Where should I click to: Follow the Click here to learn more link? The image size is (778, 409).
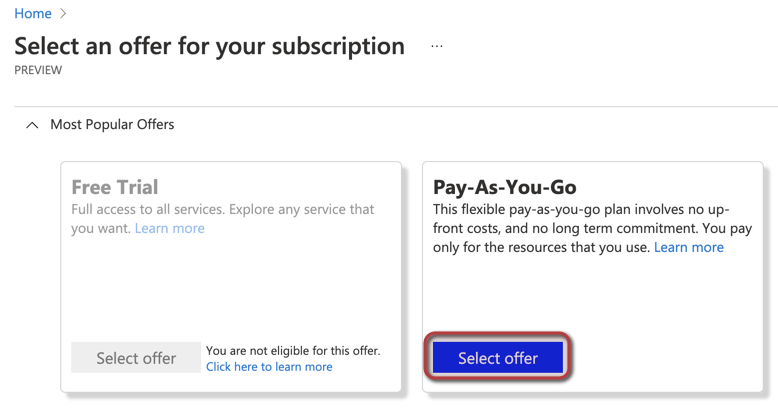tap(268, 367)
